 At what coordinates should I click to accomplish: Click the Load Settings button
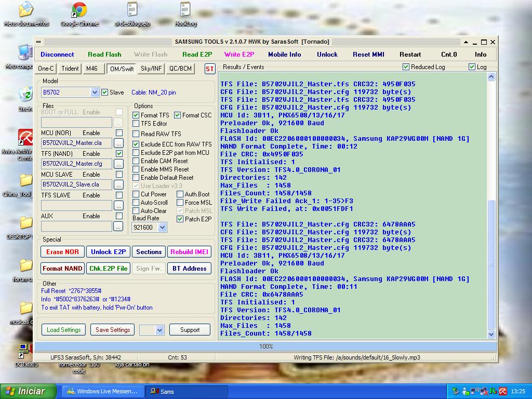point(63,330)
